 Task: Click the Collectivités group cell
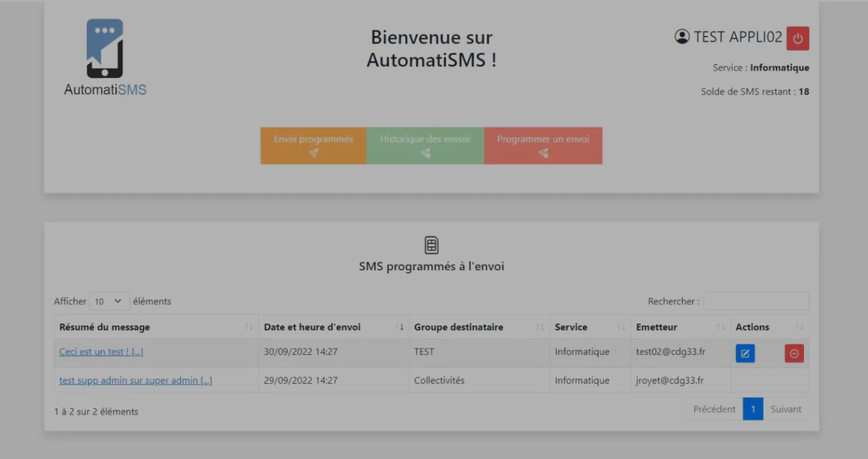tap(439, 380)
